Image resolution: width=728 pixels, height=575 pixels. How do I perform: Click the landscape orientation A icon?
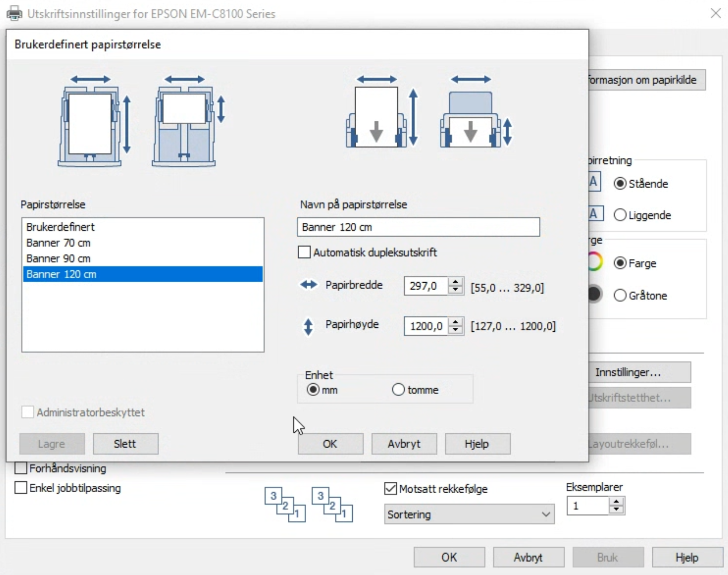[596, 214]
